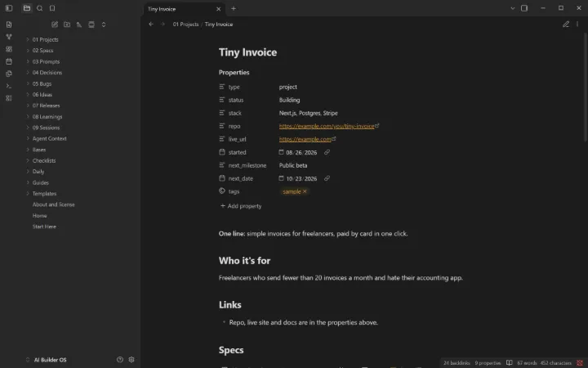
Task: Open today's daily note calendar icon
Action: coord(9,61)
